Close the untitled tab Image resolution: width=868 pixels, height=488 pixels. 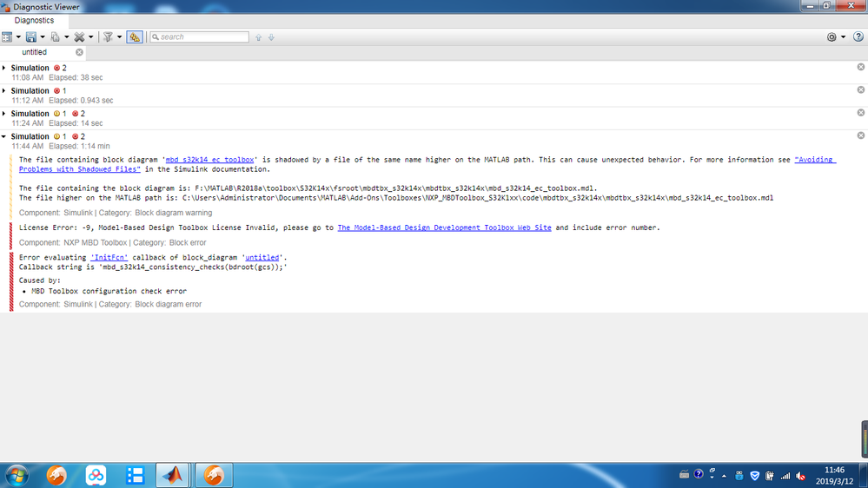[x=79, y=52]
